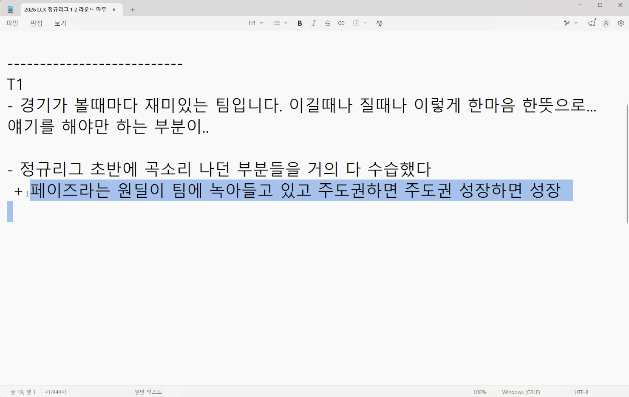Image resolution: width=629 pixels, height=397 pixels.
Task: Click the line starting with 경기가 볼때마다
Action: [x=302, y=106]
